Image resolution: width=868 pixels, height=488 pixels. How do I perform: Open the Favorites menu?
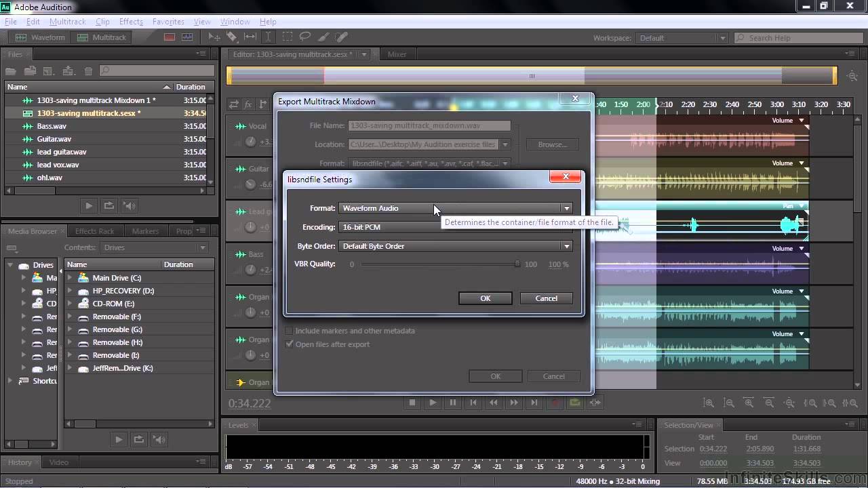(168, 22)
